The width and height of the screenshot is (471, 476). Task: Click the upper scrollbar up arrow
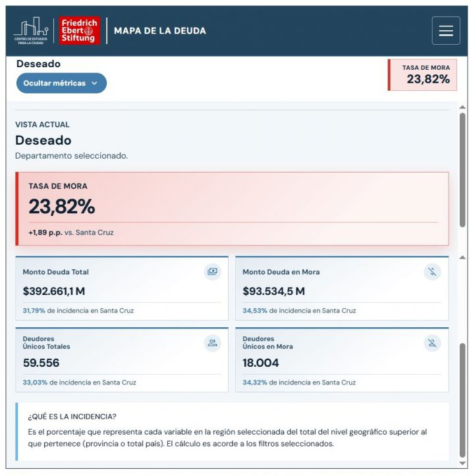point(462,107)
